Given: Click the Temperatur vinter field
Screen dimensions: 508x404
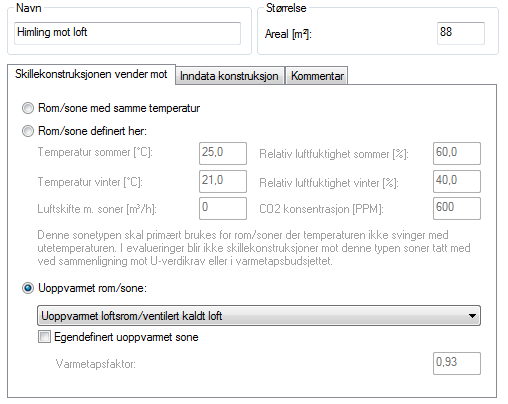Looking at the screenshot, I should (x=223, y=181).
